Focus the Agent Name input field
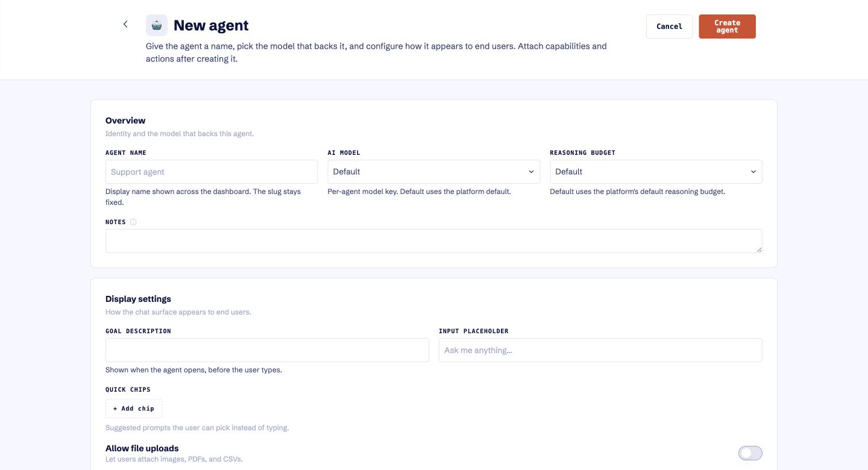The image size is (868, 470). [x=212, y=172]
